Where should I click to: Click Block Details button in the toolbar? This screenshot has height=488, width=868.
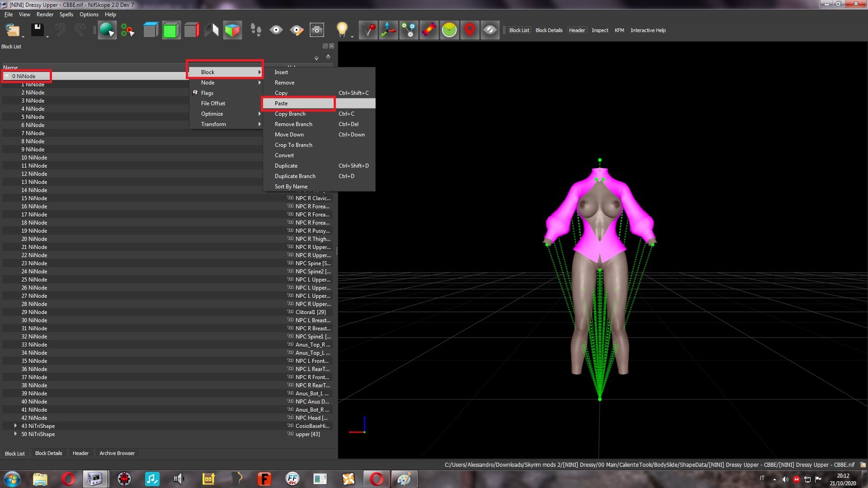(549, 30)
